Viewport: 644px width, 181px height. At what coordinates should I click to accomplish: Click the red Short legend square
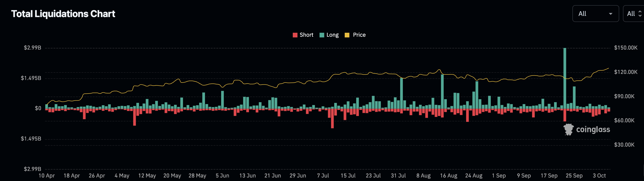pyautogui.click(x=295, y=35)
